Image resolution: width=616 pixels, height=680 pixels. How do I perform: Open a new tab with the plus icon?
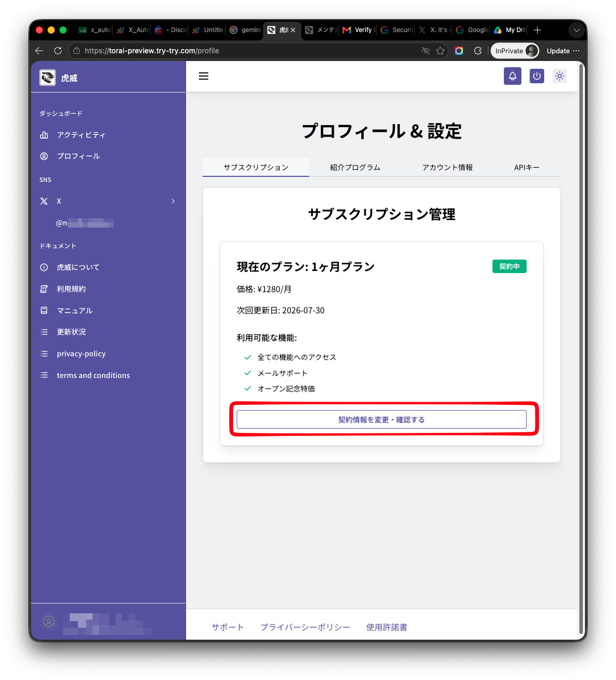[x=537, y=30]
